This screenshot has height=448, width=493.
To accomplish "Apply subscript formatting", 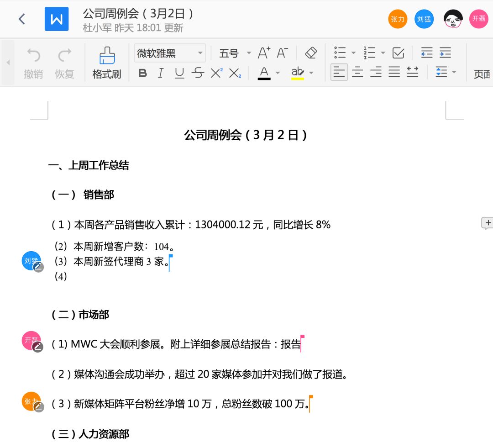I will [235, 73].
